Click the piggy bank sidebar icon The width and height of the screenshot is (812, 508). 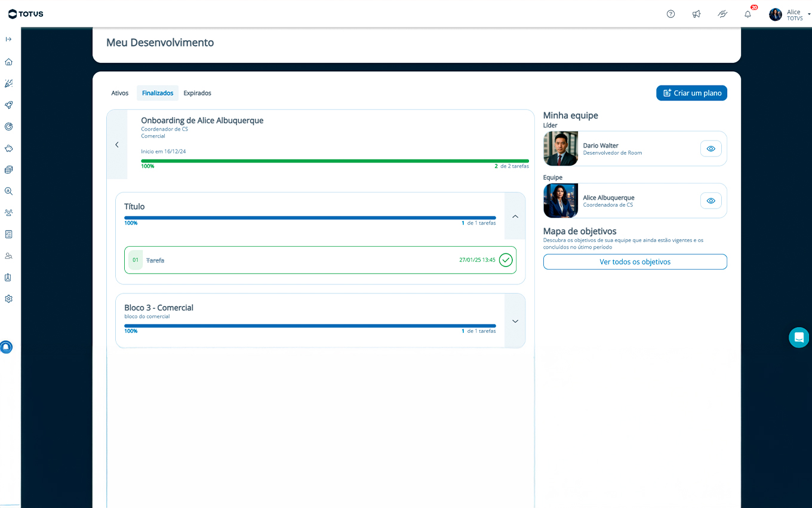pos(8,148)
